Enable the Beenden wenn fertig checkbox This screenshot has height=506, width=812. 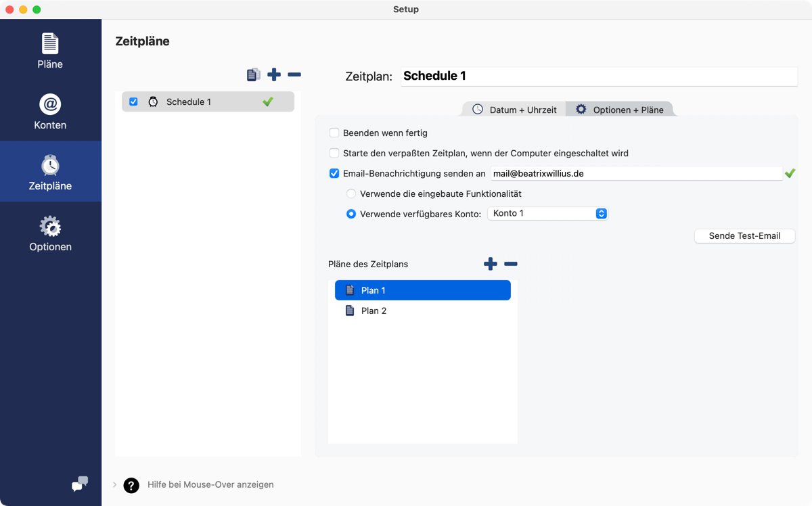pos(334,133)
